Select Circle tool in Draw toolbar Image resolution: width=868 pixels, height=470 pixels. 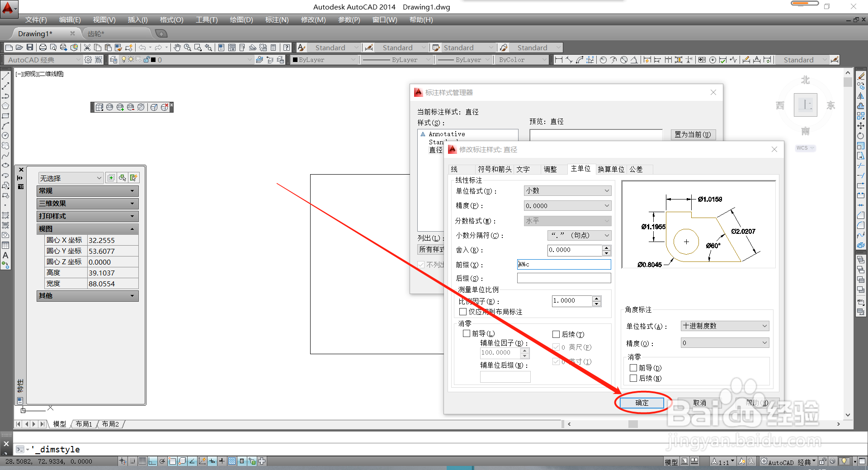tap(5, 136)
